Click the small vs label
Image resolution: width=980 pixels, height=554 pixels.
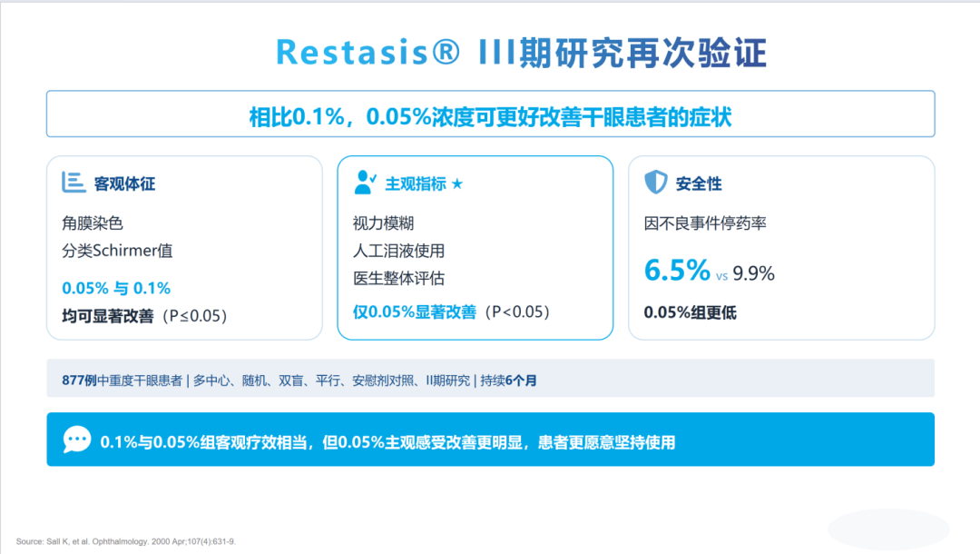click(722, 276)
